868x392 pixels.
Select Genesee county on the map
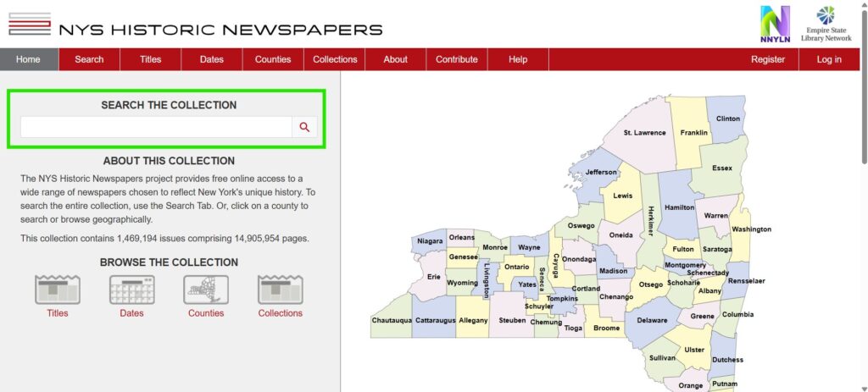(463, 257)
